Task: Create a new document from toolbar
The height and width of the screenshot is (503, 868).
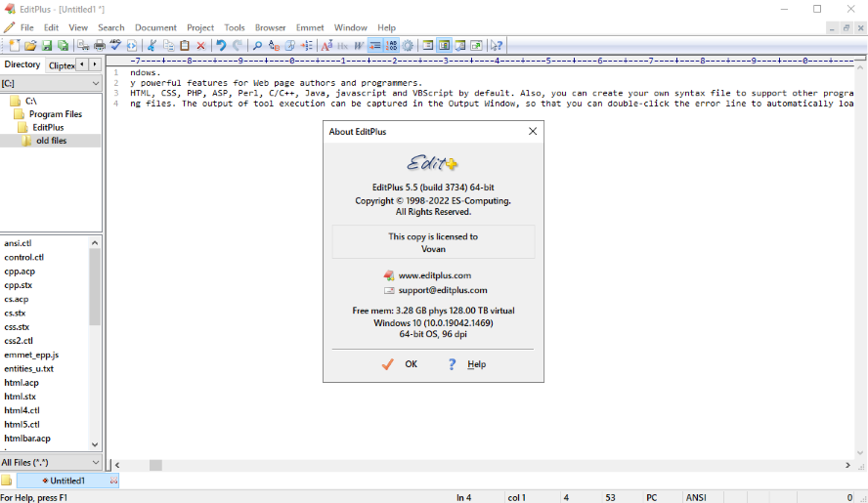Action: click(15, 45)
